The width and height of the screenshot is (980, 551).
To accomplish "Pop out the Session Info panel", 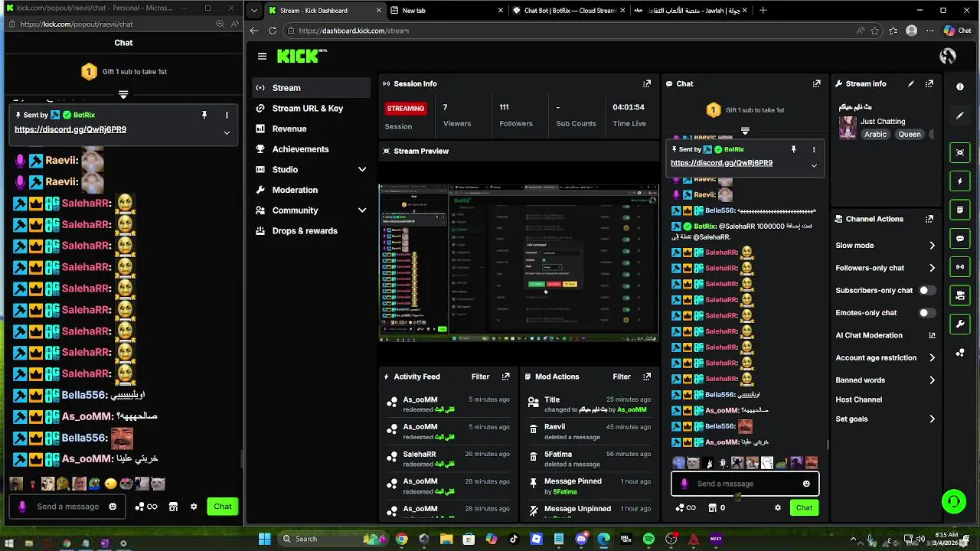I will pyautogui.click(x=647, y=83).
